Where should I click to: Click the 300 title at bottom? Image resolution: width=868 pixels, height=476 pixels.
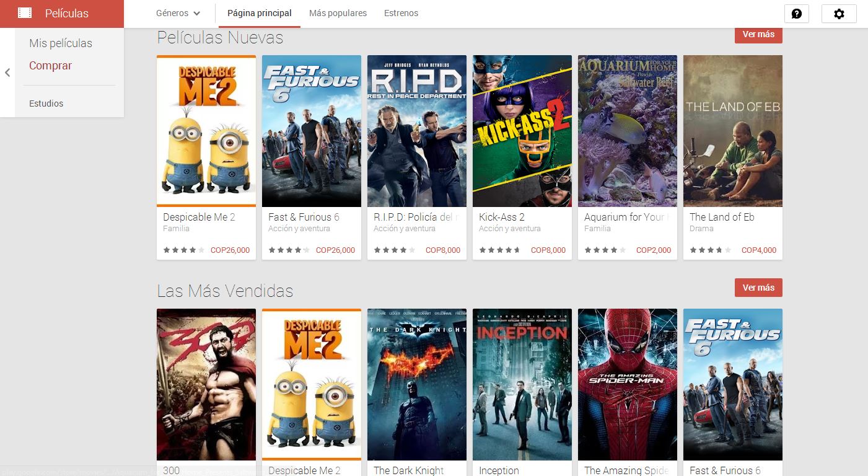tap(172, 470)
